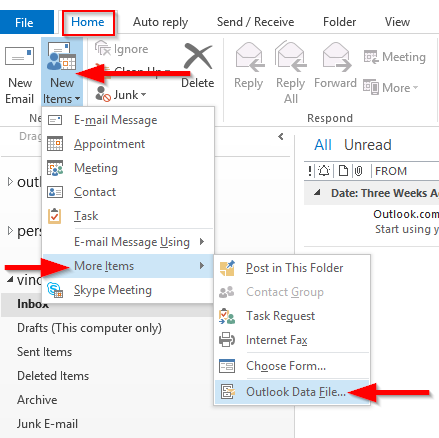Sort by importance exclamation column
This screenshot has width=439, height=438.
click(x=310, y=171)
